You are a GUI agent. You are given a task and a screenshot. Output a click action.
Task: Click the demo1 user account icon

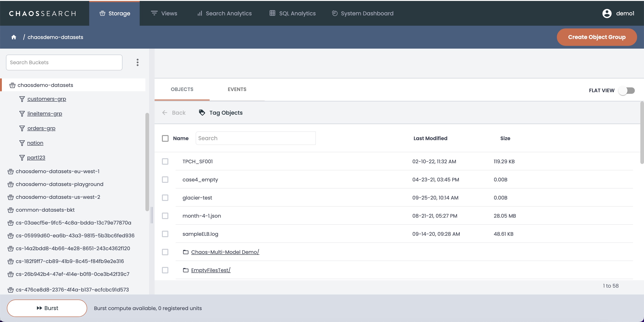[x=607, y=13]
